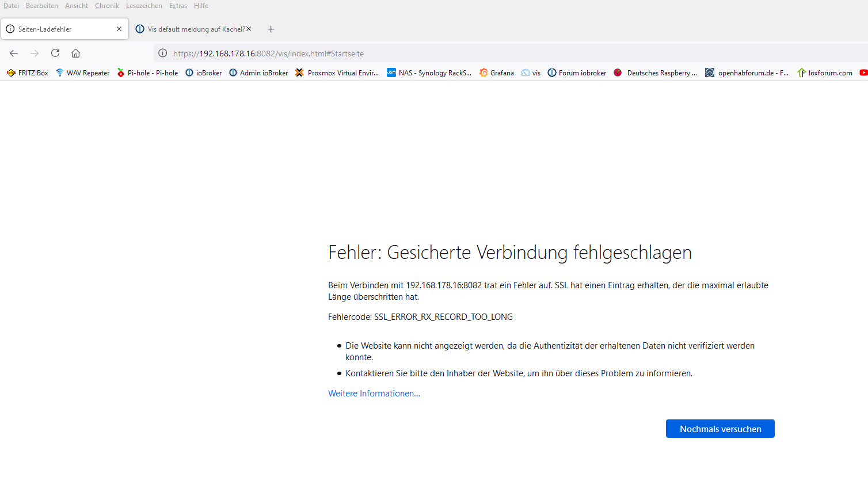
Task: Open the WAV Repeater bookmark
Action: point(82,73)
